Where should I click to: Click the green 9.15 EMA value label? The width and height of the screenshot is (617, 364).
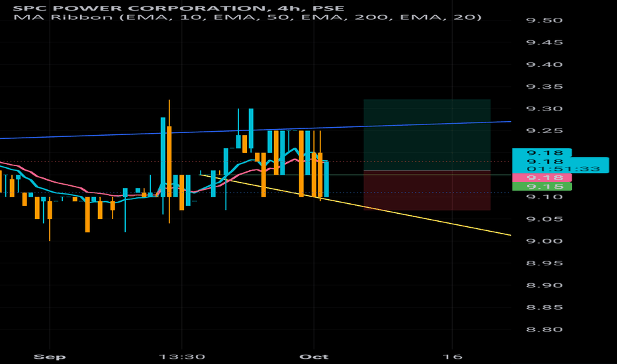542,187
